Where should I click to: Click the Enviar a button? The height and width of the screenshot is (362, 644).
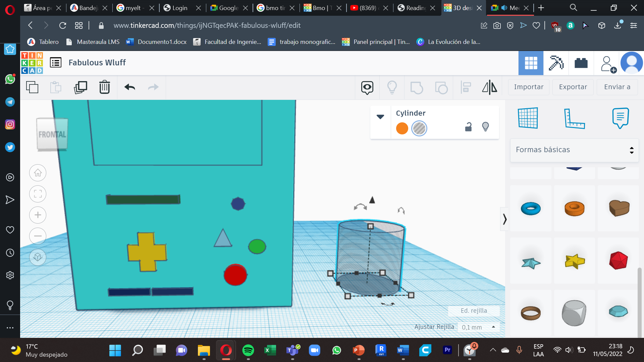click(618, 86)
